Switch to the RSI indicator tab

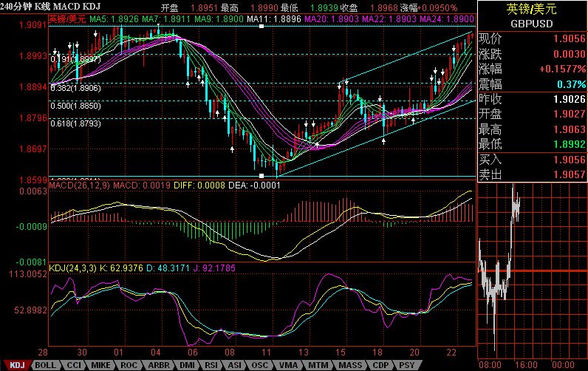211,365
